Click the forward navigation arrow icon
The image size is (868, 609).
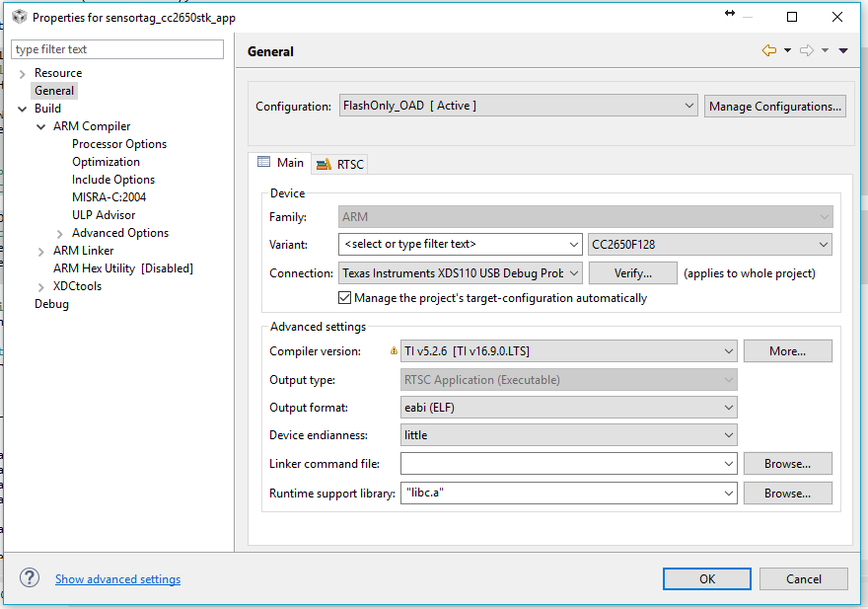point(807,51)
